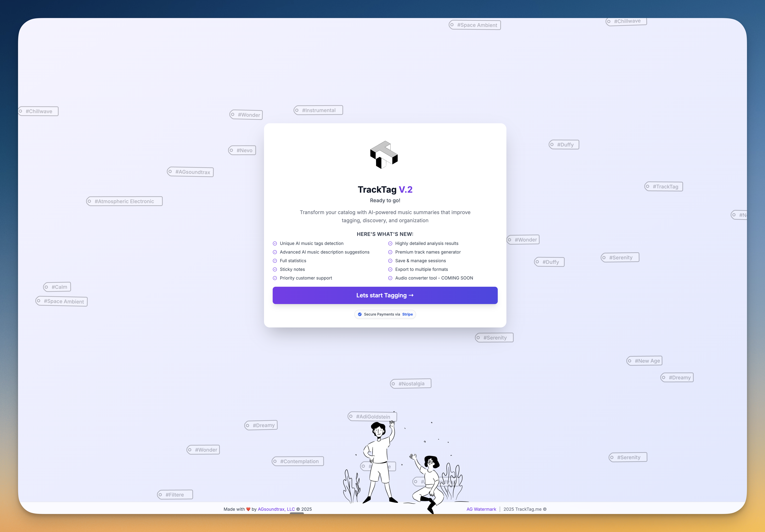Click the floating #New Age tag

(x=644, y=361)
